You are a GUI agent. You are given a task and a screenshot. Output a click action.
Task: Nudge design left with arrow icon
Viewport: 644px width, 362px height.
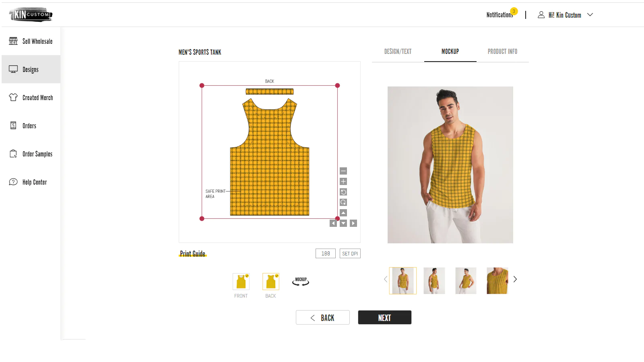point(333,223)
